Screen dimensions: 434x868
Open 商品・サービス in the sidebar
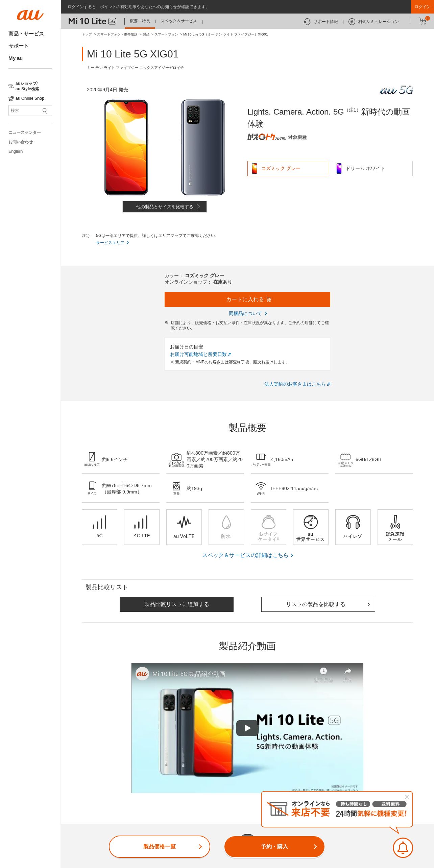coord(26,34)
